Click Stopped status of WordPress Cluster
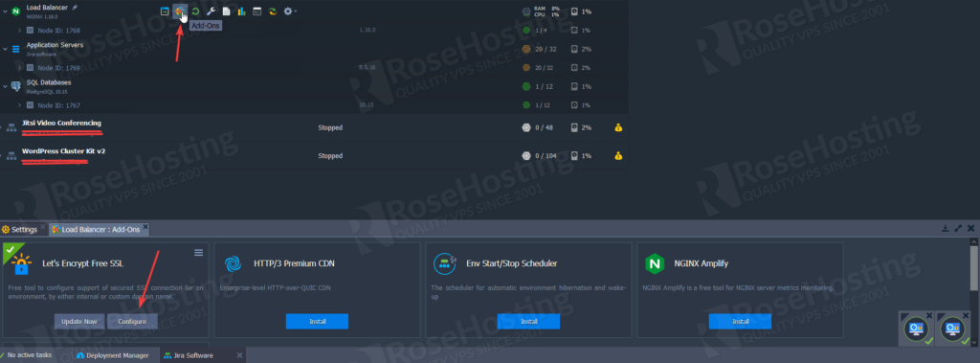Viewport: 980px width, 363px height. pyautogui.click(x=330, y=156)
